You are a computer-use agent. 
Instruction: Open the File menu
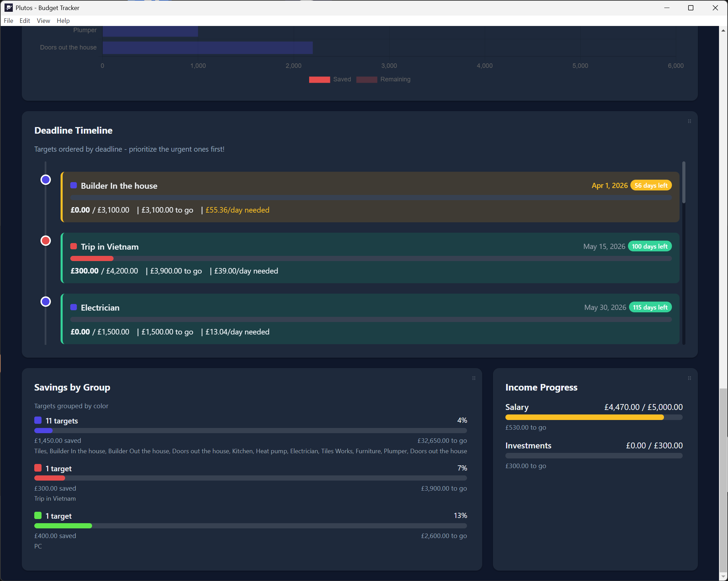click(x=8, y=21)
